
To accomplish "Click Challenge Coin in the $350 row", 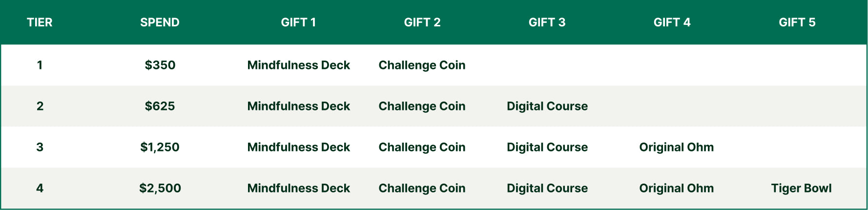I will click(x=422, y=65).
